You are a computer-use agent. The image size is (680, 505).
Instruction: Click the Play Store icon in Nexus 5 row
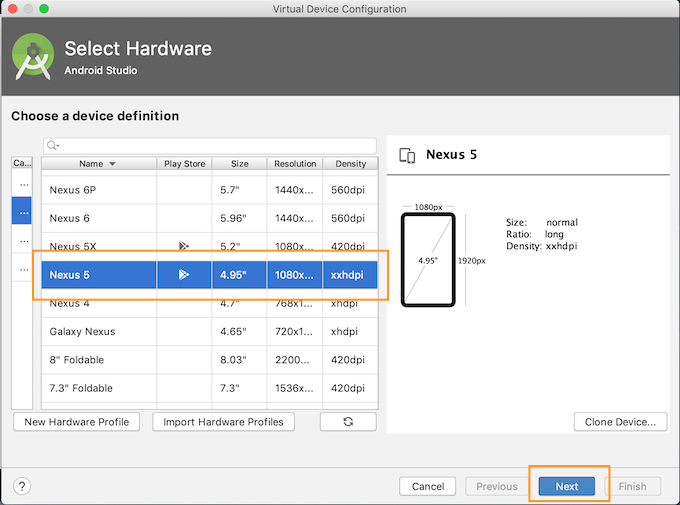[x=184, y=275]
